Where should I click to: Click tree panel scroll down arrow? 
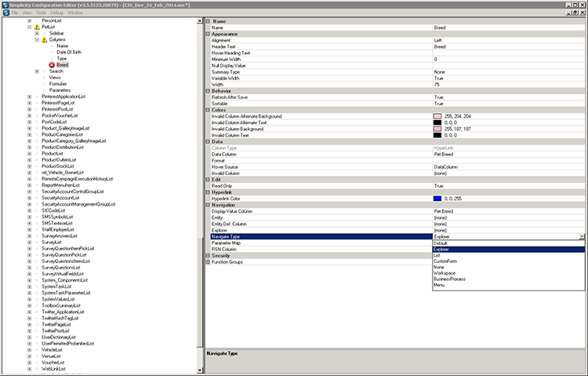199,370
